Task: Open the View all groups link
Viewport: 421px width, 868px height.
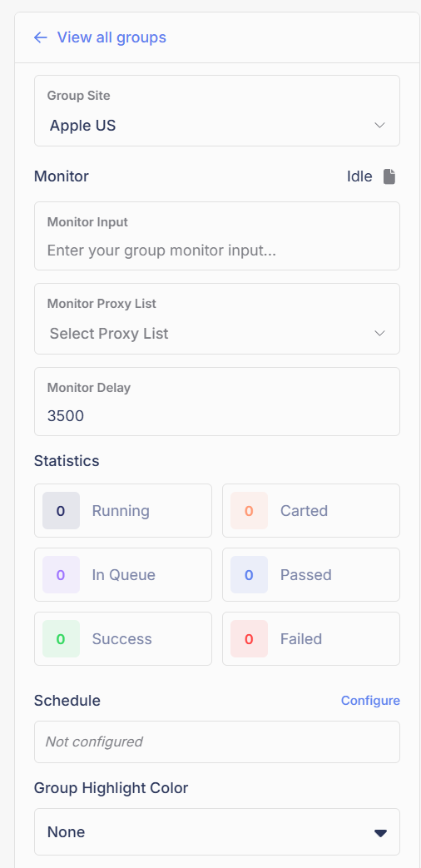Action: [x=111, y=37]
